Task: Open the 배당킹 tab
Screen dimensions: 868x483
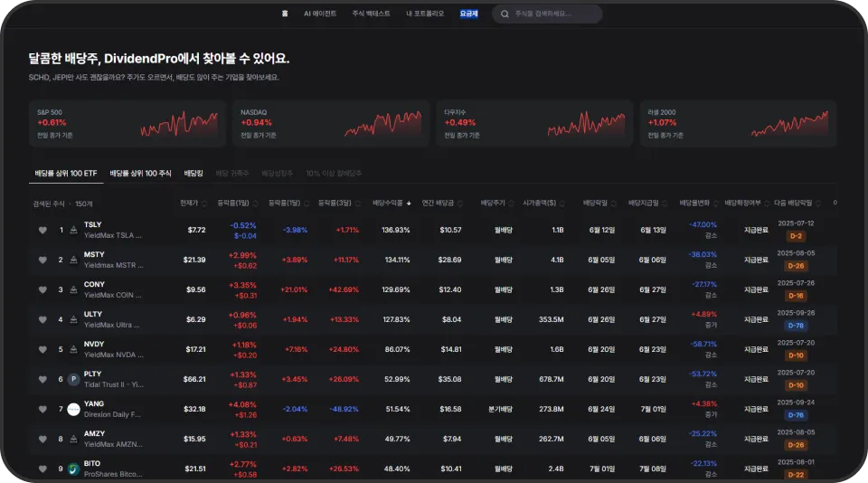Action: point(193,174)
